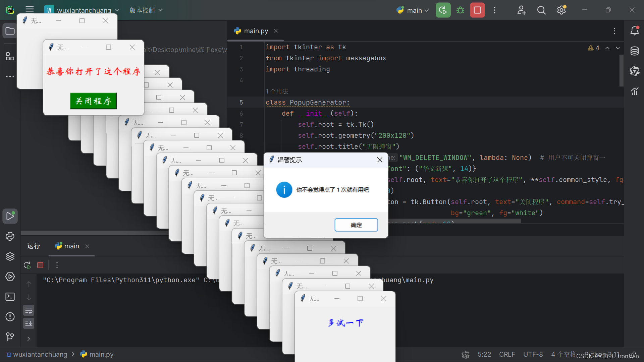Stop the running program with red square
Screen dimensions: 644x362
coord(477,10)
